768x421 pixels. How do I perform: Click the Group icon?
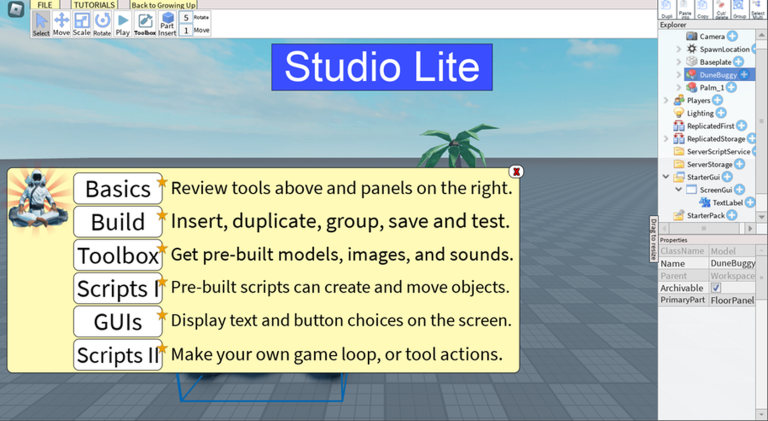(x=739, y=9)
